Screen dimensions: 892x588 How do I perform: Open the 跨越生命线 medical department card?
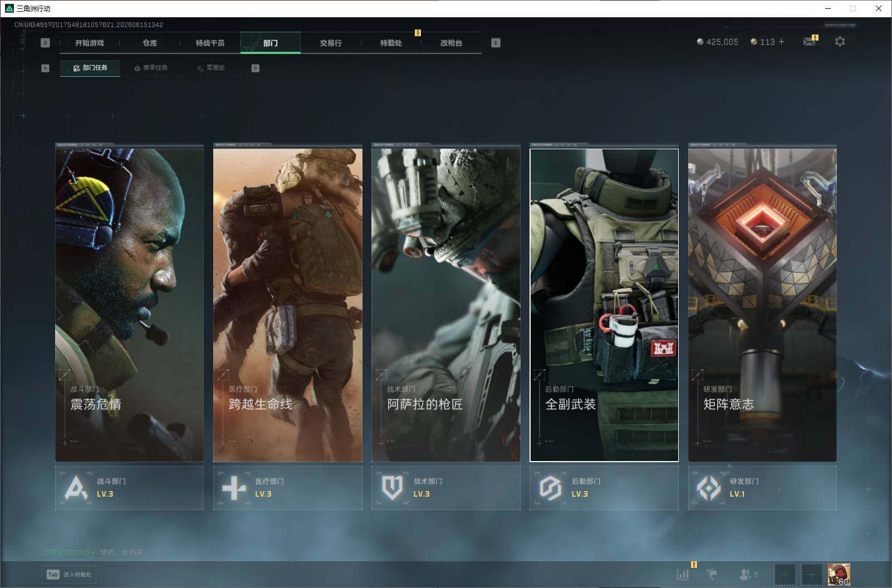pos(288,305)
